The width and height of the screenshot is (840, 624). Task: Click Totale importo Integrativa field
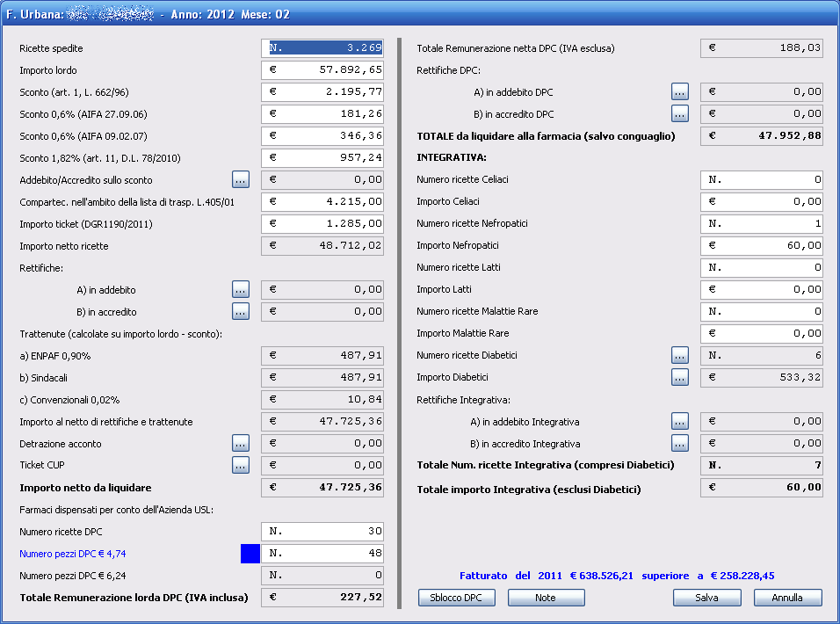(762, 488)
